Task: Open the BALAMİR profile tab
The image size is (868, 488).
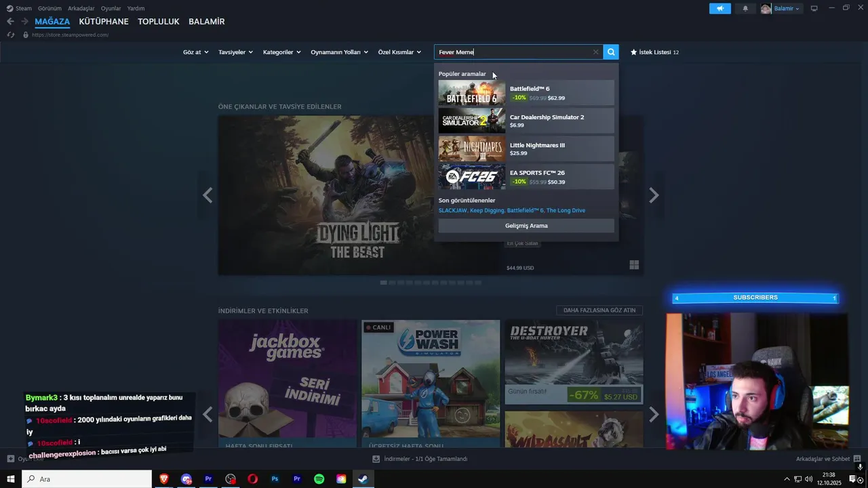Action: [x=207, y=22]
